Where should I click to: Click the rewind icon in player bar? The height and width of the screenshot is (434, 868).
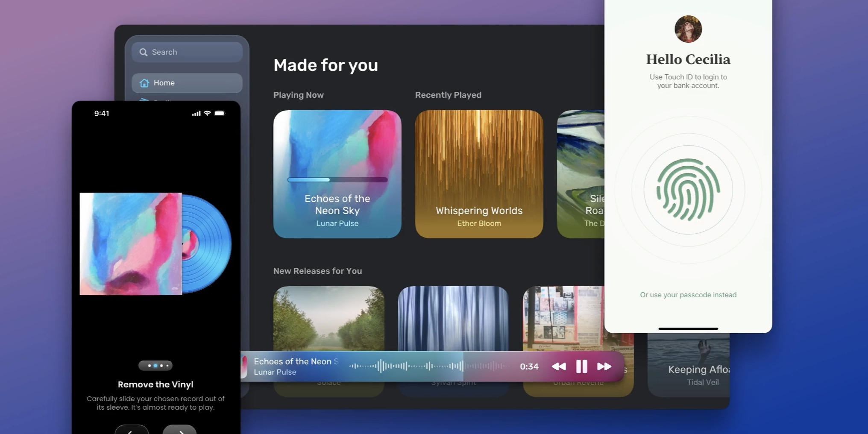559,367
